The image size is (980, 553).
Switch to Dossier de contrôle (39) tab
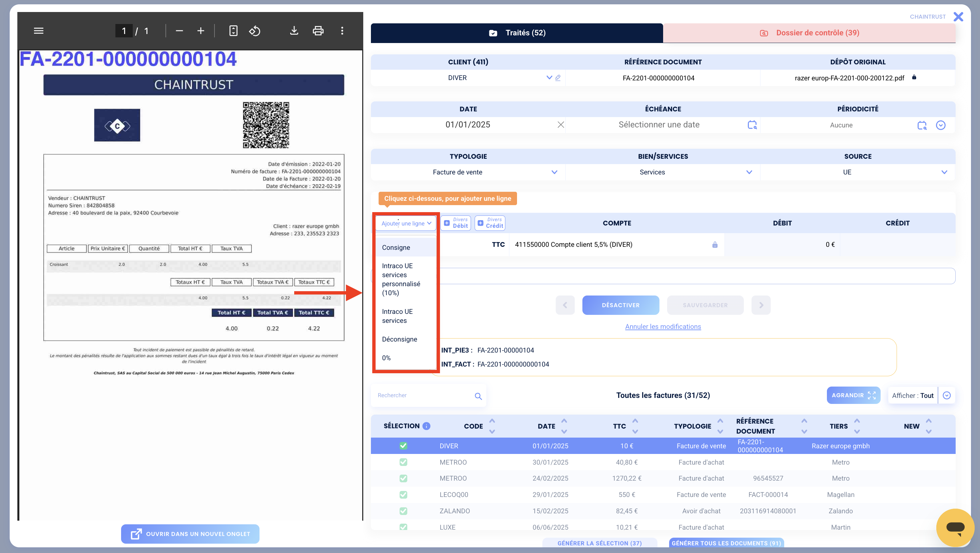(x=809, y=33)
